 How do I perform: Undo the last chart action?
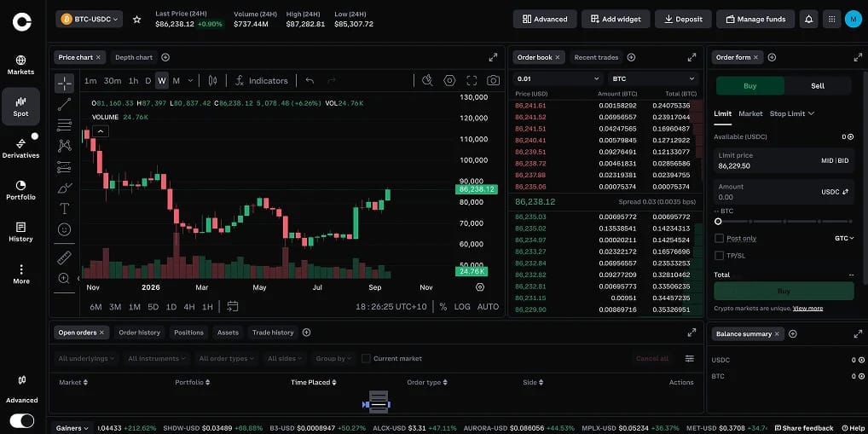tap(310, 81)
